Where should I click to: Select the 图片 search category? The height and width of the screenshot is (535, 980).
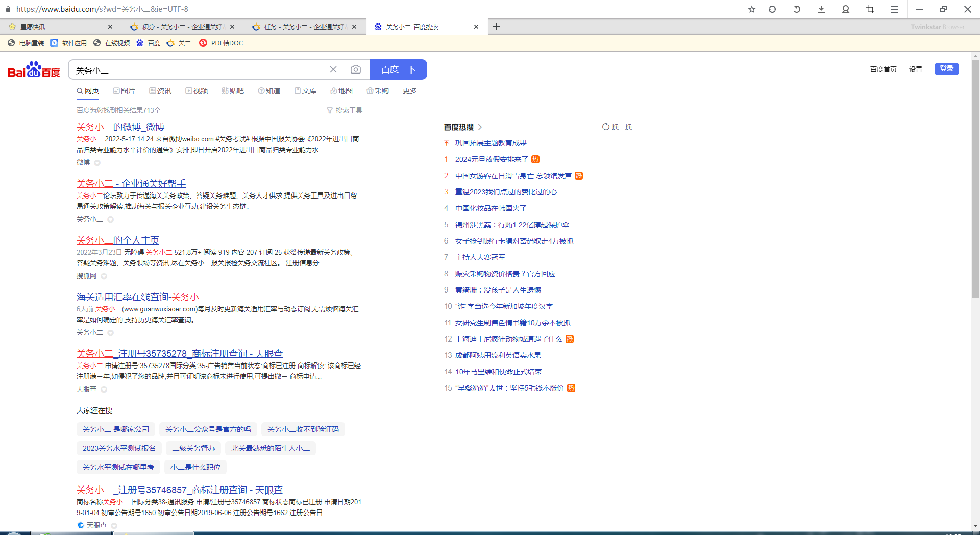124,91
